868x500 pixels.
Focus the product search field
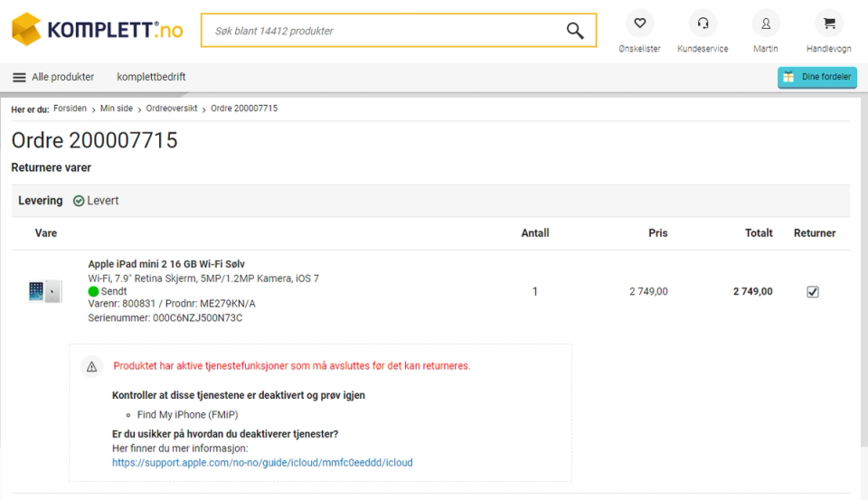(x=399, y=31)
